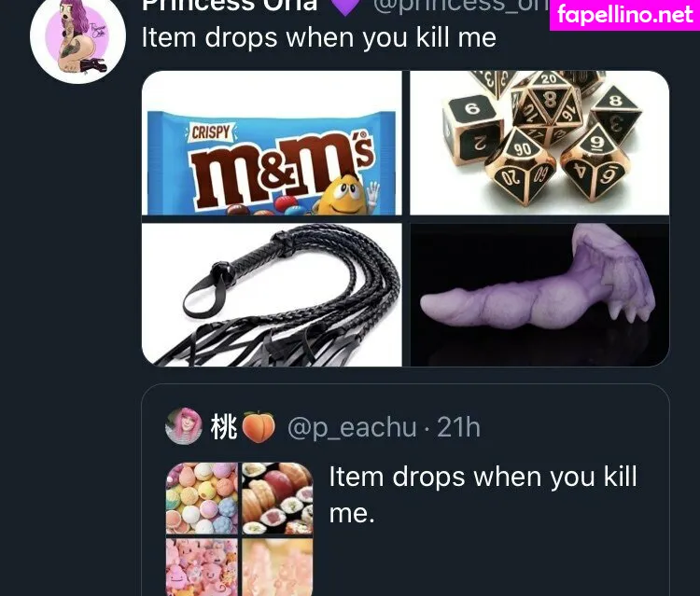Click the purple heart emoji beside the name

[345, 7]
